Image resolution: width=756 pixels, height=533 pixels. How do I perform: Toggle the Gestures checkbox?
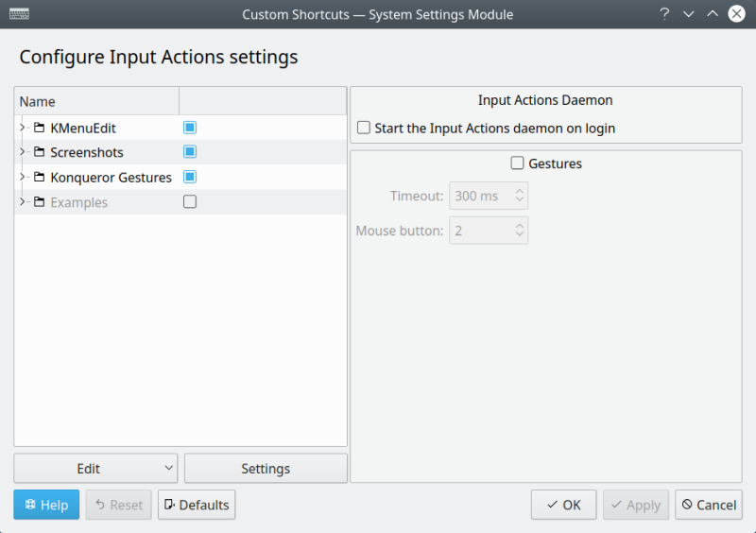(517, 163)
